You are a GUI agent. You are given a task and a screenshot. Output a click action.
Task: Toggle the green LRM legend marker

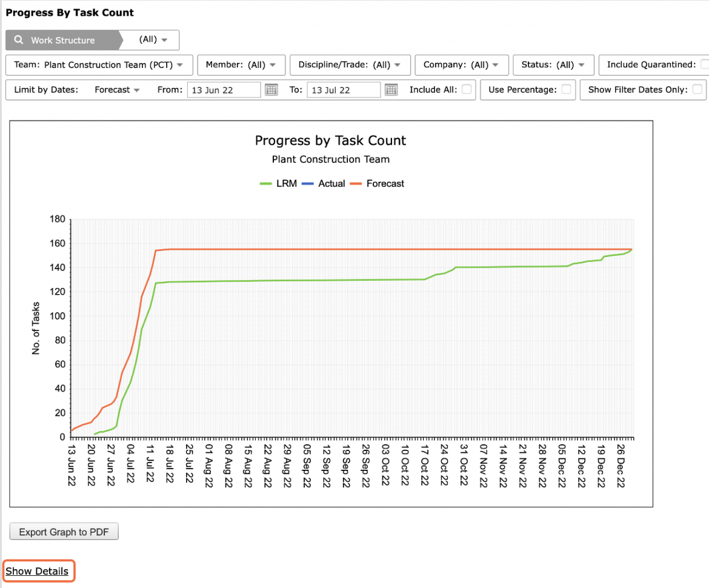tap(265, 184)
